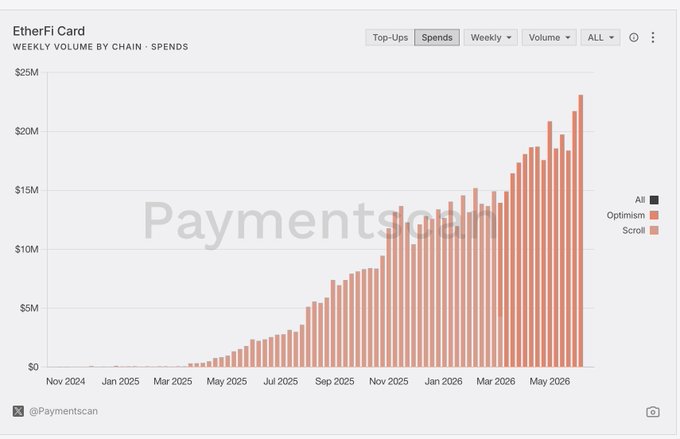Select the Spends toggle
This screenshot has width=680, height=439.
click(x=437, y=38)
